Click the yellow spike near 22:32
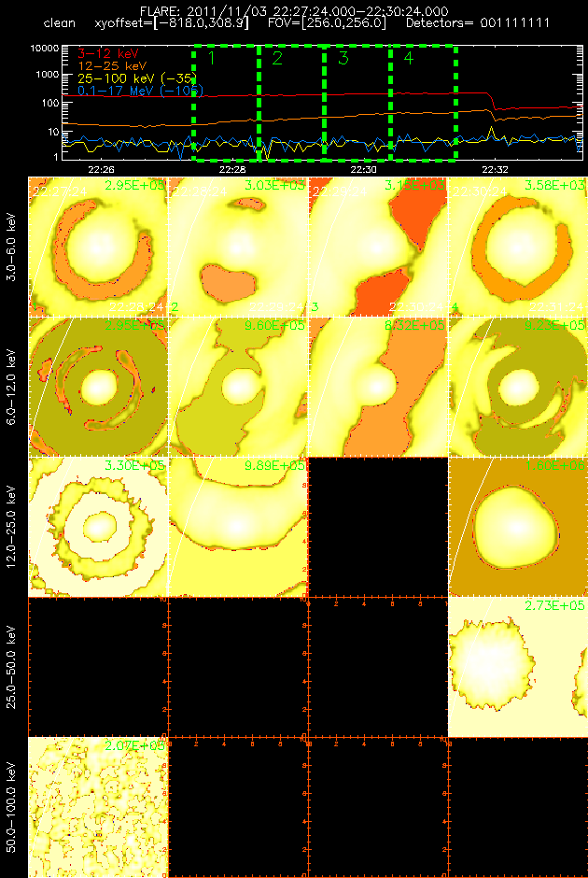This screenshot has height=878, width=588. point(491,132)
